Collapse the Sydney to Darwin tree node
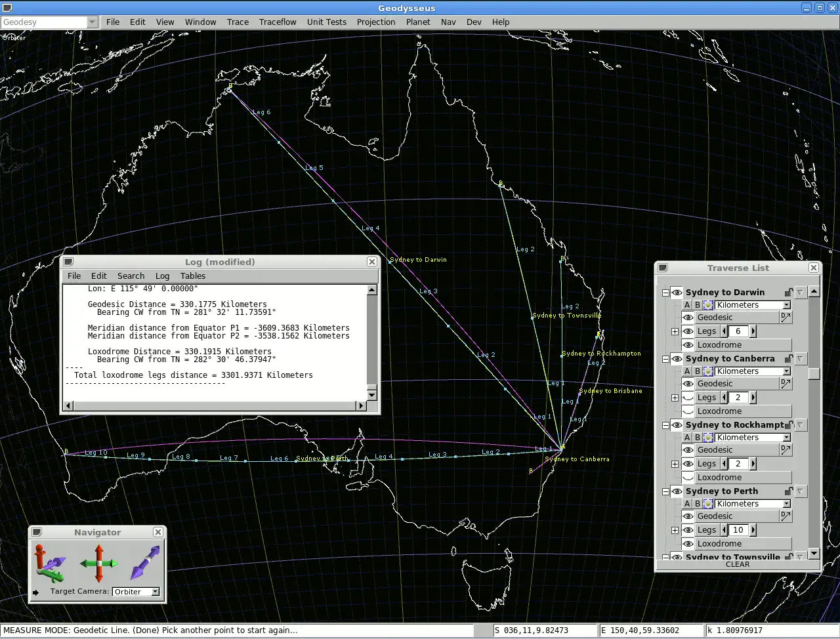The height and width of the screenshot is (639, 840). tap(665, 293)
